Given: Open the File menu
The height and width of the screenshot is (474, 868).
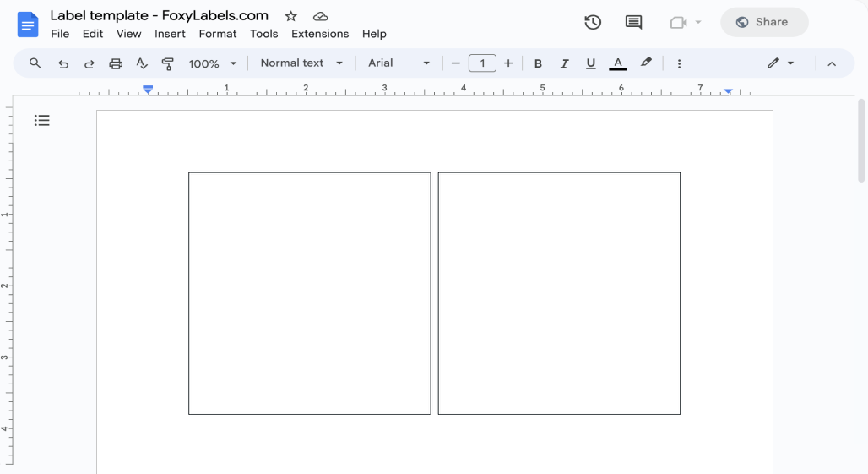Looking at the screenshot, I should click(x=60, y=34).
